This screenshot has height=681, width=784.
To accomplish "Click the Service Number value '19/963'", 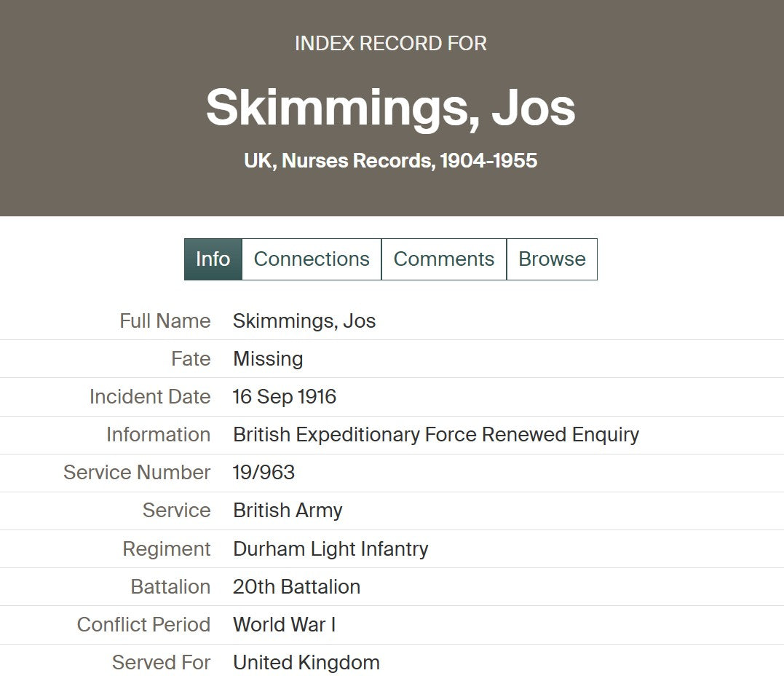I will coord(264,473).
